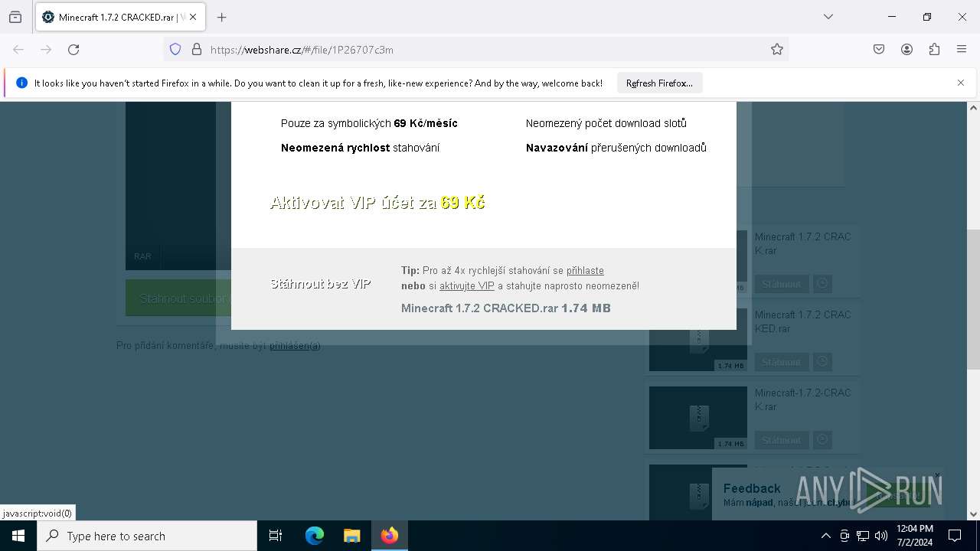Open the Firefox View icon in tab bar
The height and width of the screenshot is (551, 980).
coord(15,17)
